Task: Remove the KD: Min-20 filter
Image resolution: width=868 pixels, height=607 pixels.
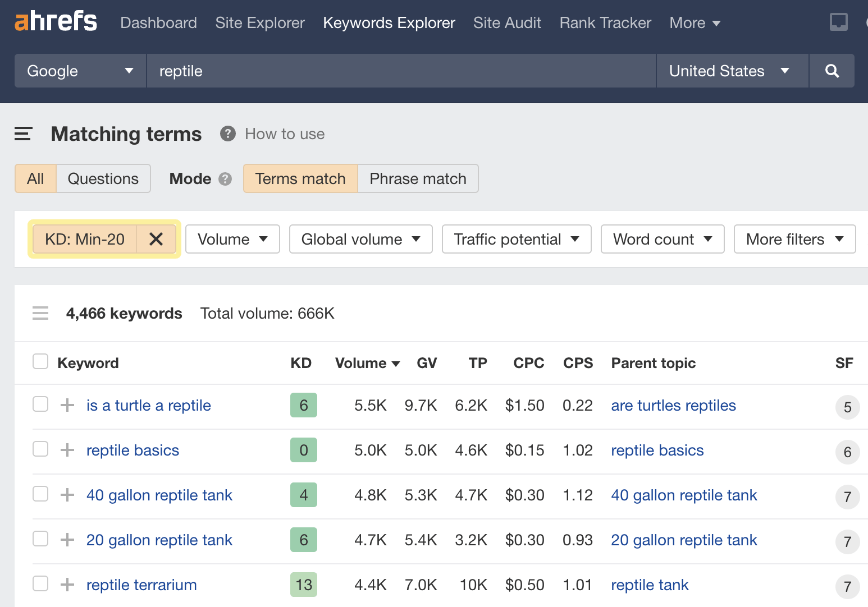Action: pos(156,239)
